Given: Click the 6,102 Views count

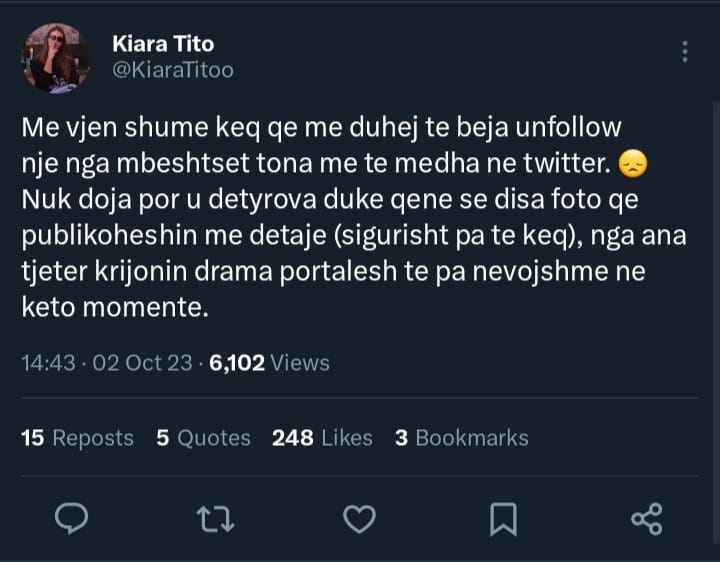Looking at the screenshot, I should click(x=269, y=364).
